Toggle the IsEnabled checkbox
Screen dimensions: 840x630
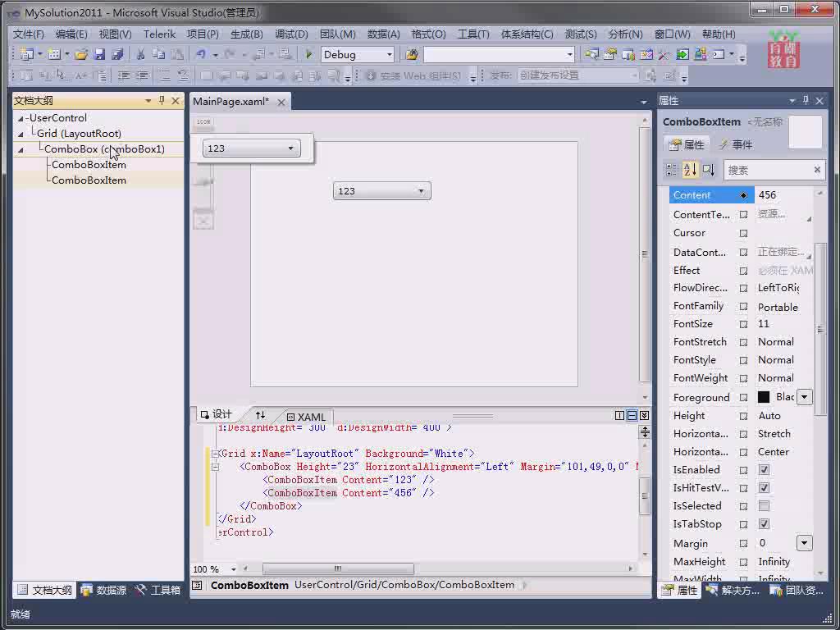click(x=764, y=470)
